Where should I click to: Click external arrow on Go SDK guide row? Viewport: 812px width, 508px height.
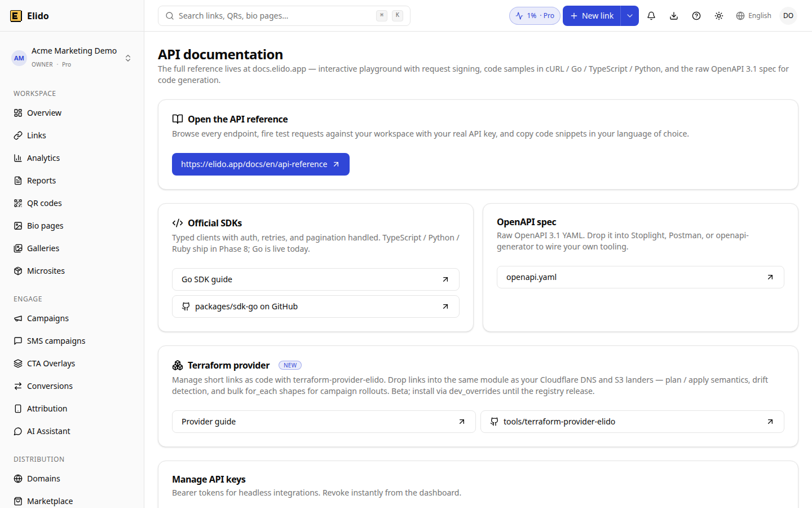coord(445,279)
